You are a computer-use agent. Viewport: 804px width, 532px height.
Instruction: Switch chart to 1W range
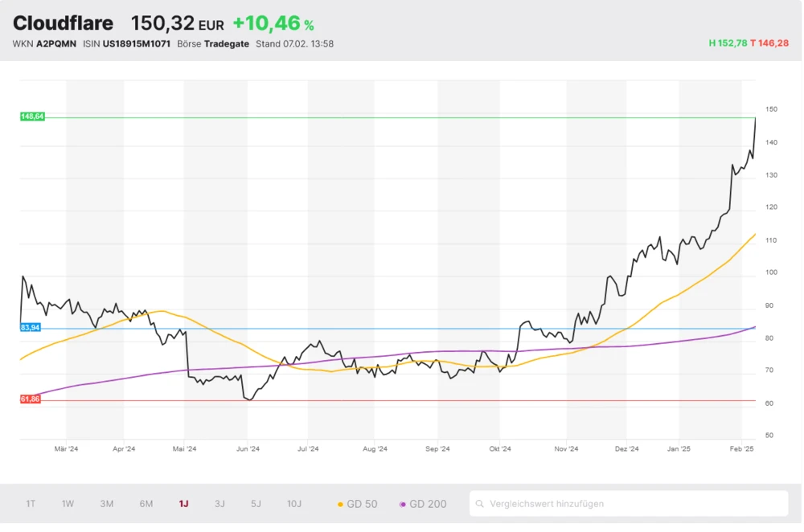point(68,504)
